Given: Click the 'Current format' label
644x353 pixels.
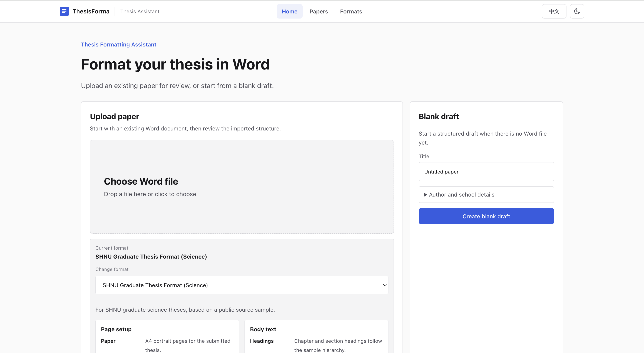Looking at the screenshot, I should click(x=112, y=248).
